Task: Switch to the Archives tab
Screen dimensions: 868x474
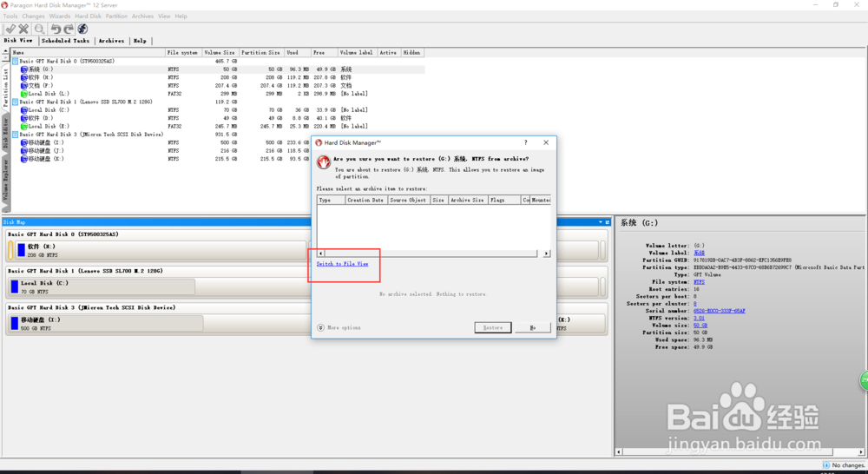Action: coord(111,41)
